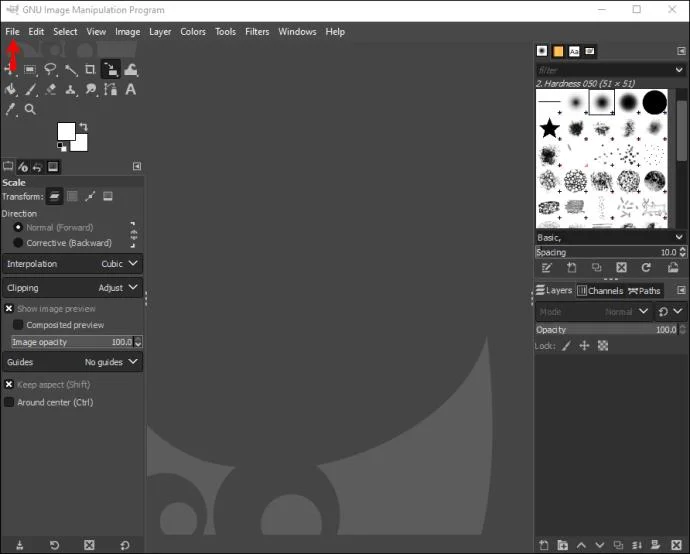Enable Composited preview checkbox
The width and height of the screenshot is (690, 554).
[18, 325]
